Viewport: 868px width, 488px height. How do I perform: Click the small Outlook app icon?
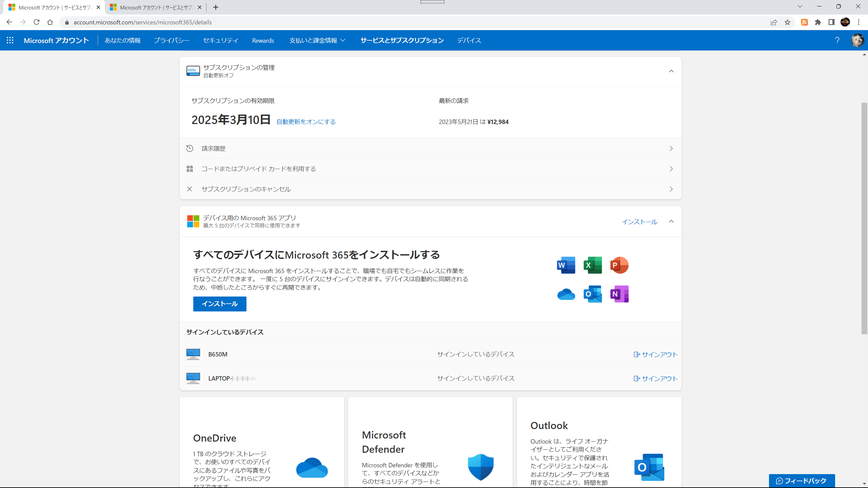click(593, 294)
